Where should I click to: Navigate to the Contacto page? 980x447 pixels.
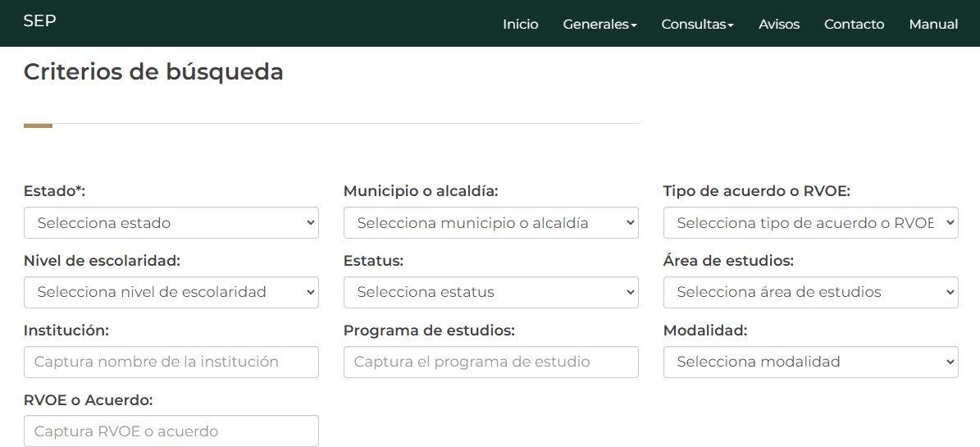coord(854,25)
